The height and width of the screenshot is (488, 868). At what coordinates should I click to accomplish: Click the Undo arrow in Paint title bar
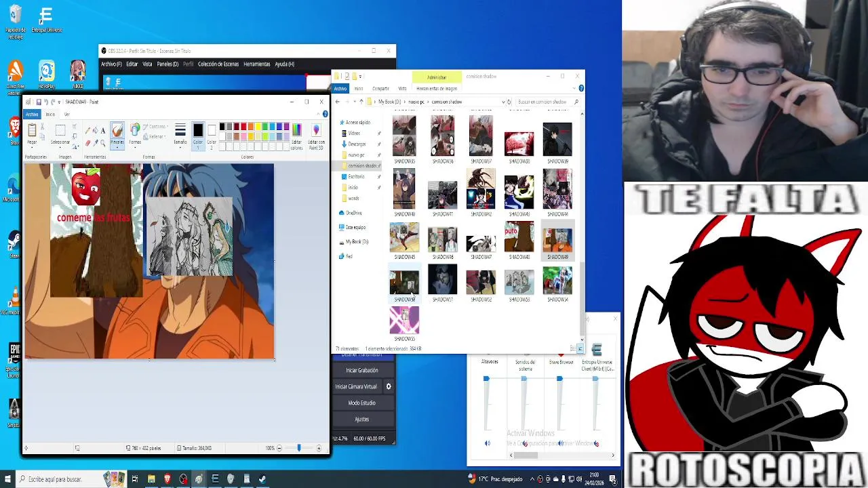pyautogui.click(x=46, y=102)
